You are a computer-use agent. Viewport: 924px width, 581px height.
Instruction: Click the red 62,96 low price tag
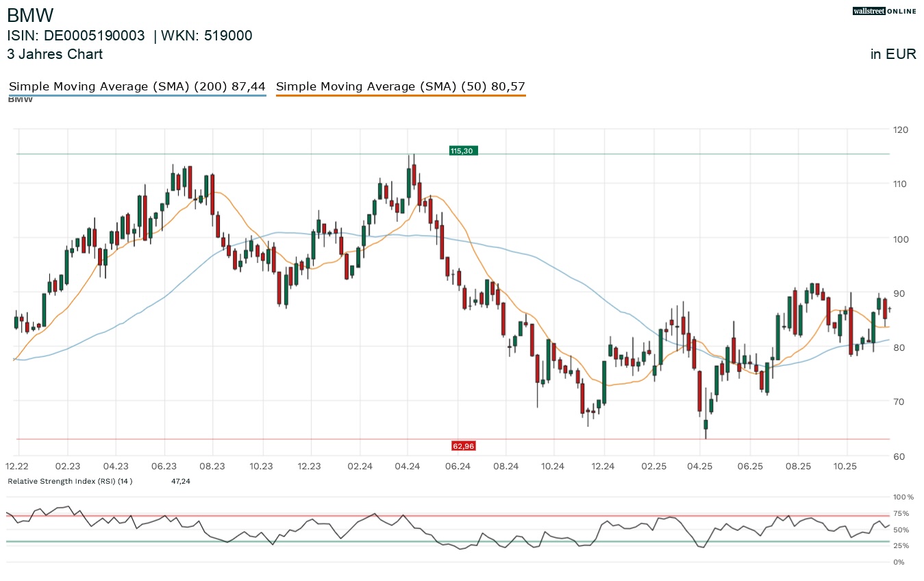(x=463, y=446)
